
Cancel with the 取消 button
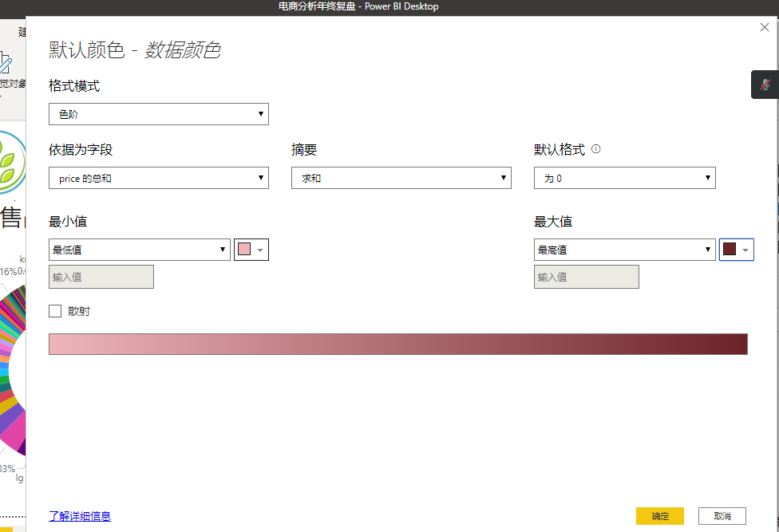722,516
